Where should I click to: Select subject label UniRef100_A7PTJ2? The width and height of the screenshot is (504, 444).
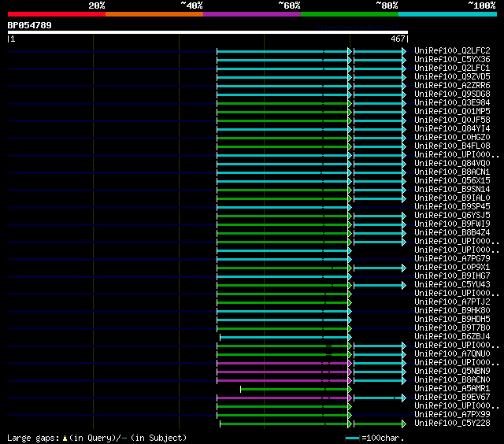(452, 302)
